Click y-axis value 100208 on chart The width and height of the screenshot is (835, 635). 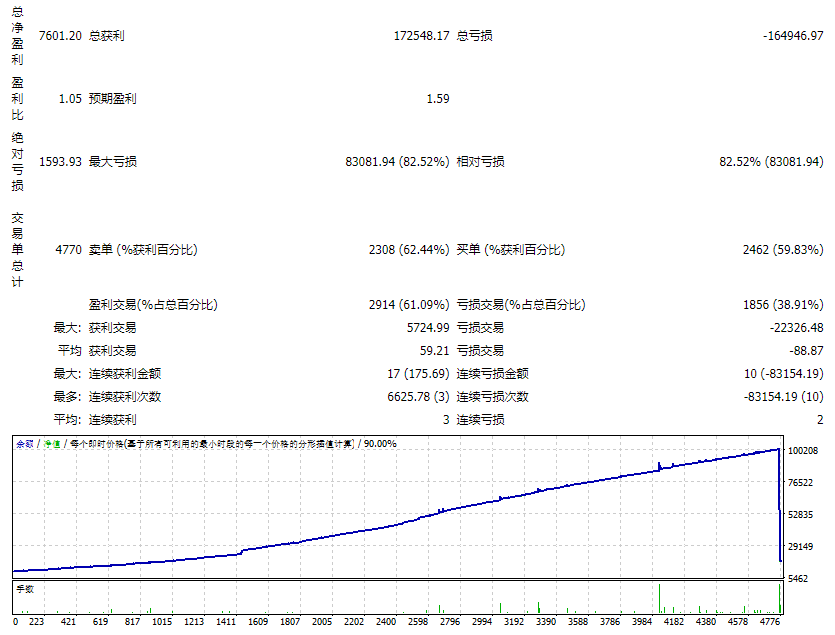tap(803, 451)
